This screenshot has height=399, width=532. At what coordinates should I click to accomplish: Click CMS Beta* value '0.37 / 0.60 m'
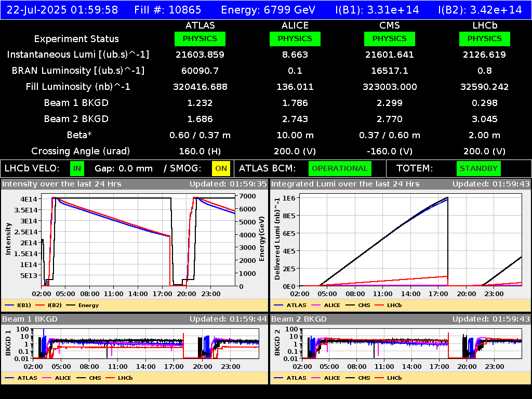click(390, 136)
